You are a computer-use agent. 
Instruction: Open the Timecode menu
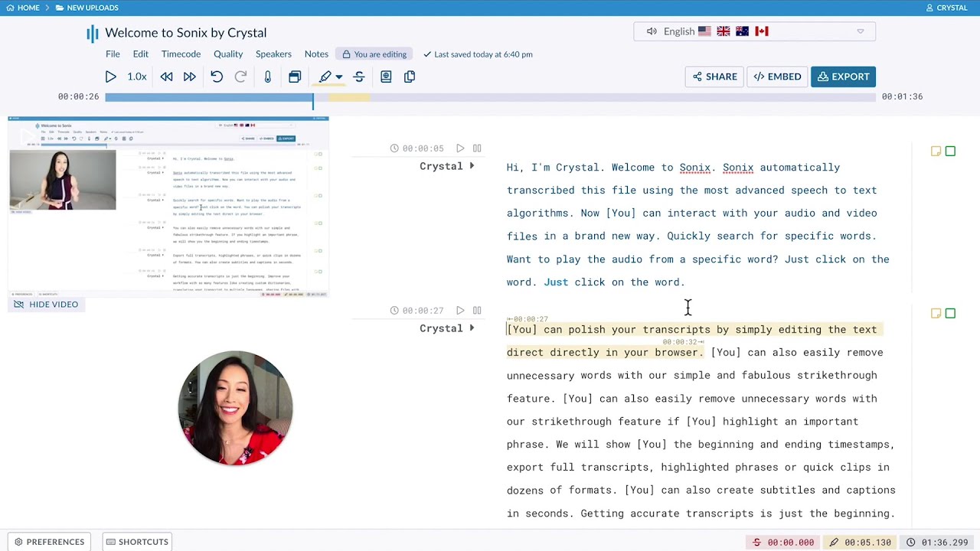tap(181, 54)
